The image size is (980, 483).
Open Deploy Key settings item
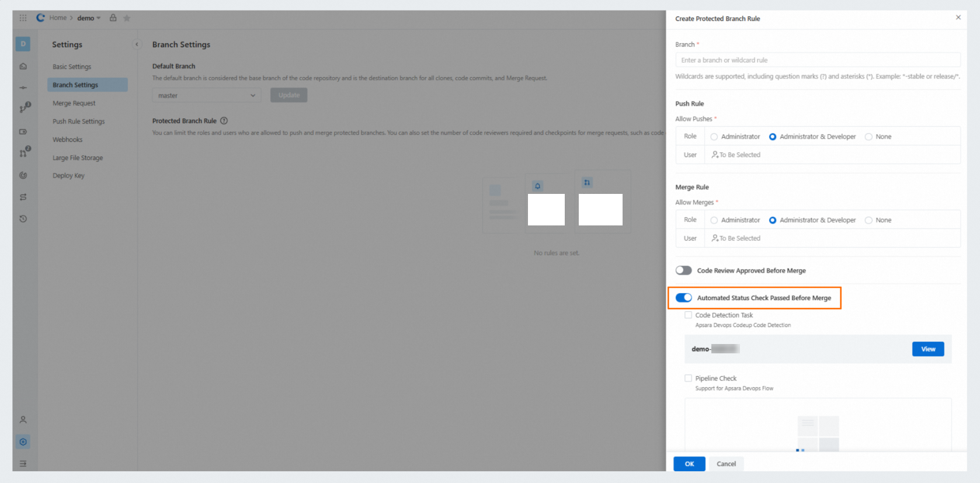tap(88, 176)
